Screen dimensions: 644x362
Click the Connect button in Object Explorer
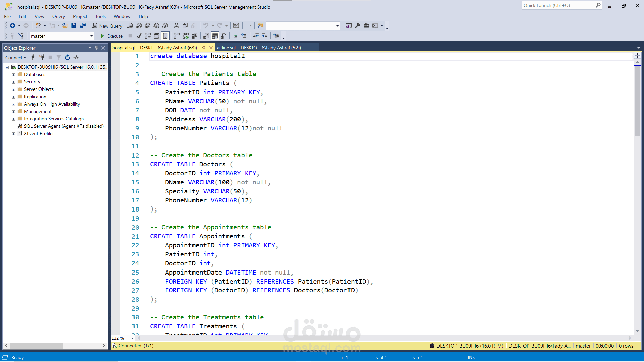point(14,57)
